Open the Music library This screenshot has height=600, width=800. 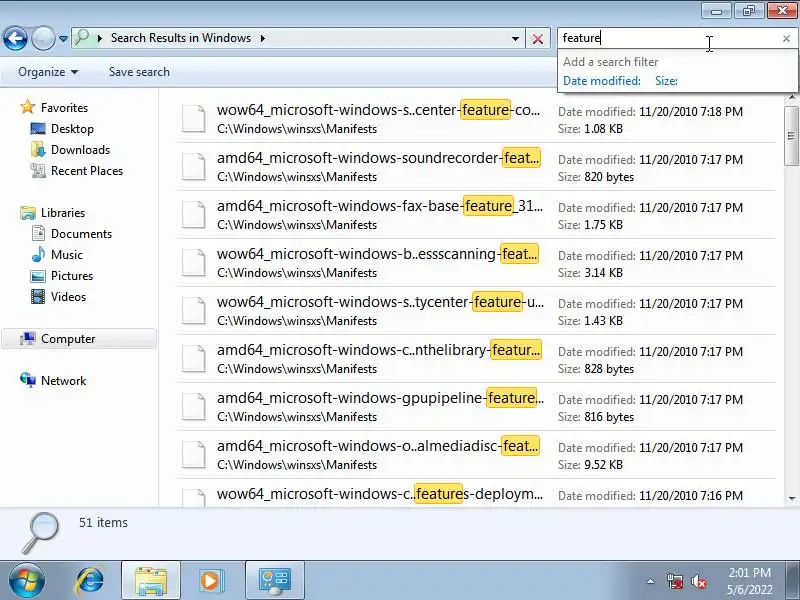[67, 255]
